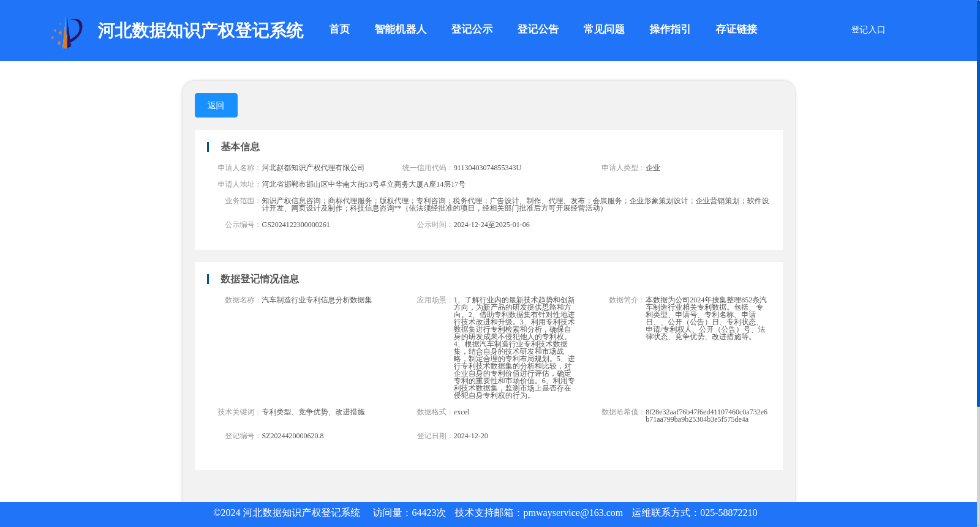Select the applicant address text
This screenshot has height=527, width=980.
click(x=364, y=184)
